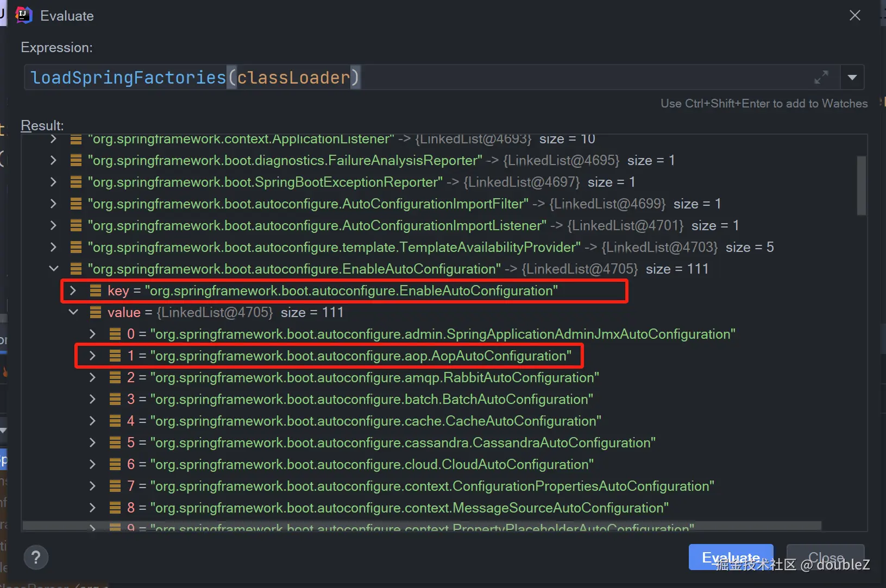Expand item 6 CloudAutoConfiguration
Screen dimensions: 886x588
[92, 464]
